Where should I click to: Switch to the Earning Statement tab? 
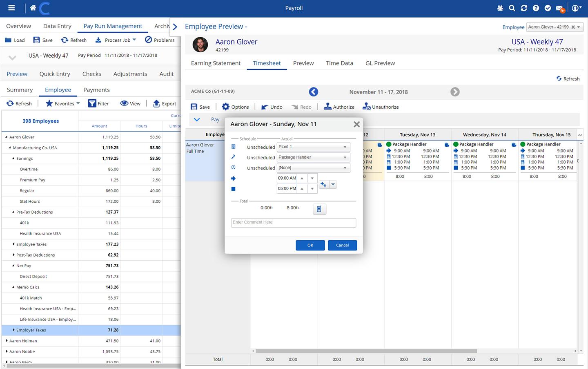click(x=216, y=63)
